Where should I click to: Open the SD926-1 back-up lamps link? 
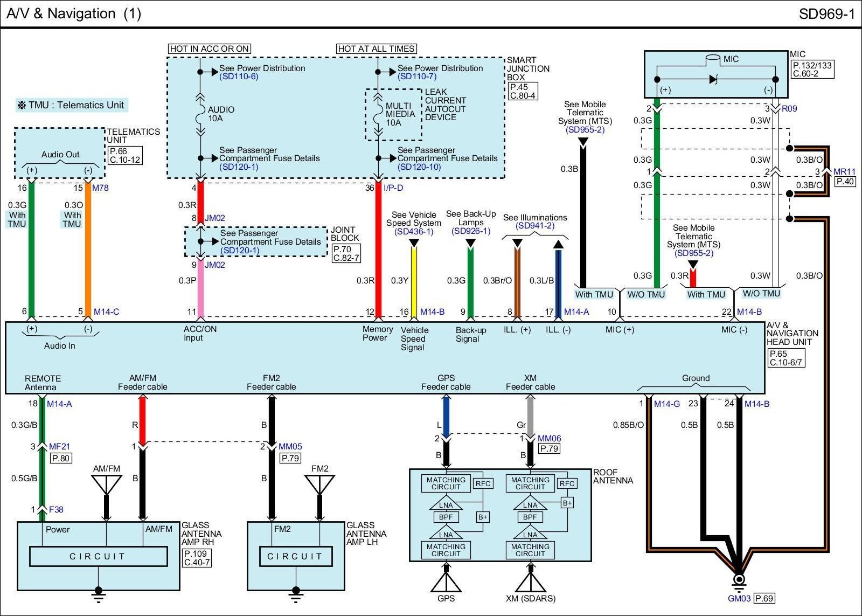pos(471,231)
